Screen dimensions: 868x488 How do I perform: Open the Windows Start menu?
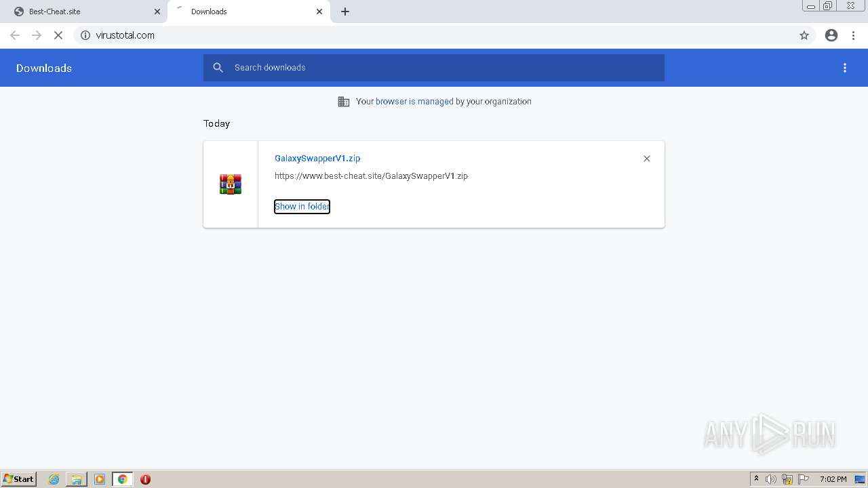pos(18,479)
